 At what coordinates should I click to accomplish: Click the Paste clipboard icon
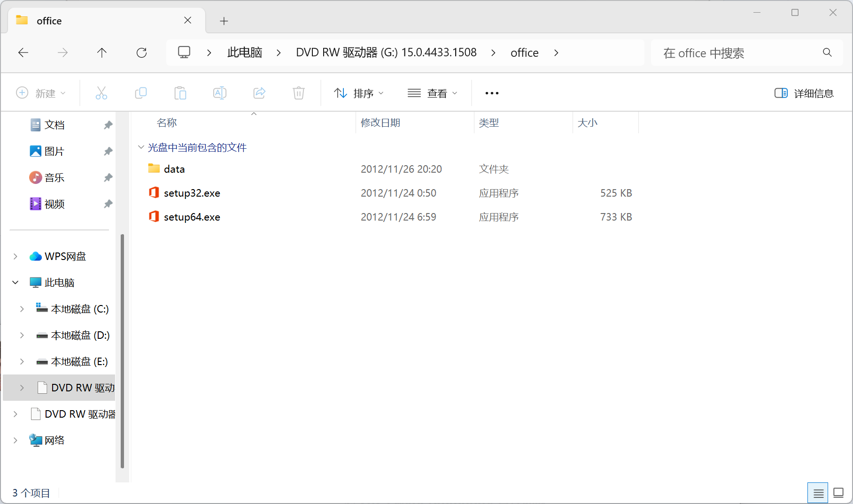180,93
